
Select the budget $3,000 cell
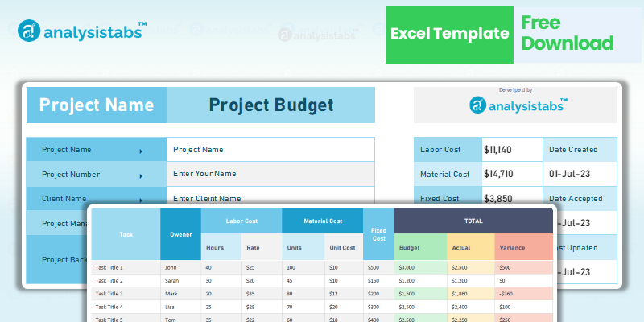(420, 267)
